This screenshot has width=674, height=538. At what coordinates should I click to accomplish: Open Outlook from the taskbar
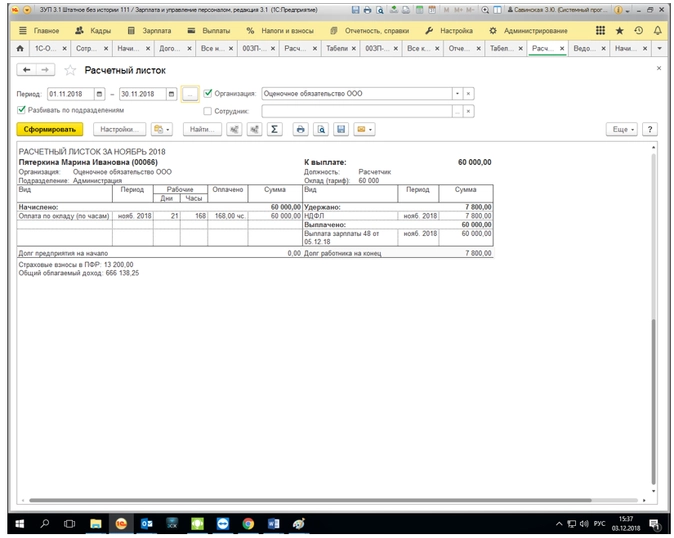(147, 523)
